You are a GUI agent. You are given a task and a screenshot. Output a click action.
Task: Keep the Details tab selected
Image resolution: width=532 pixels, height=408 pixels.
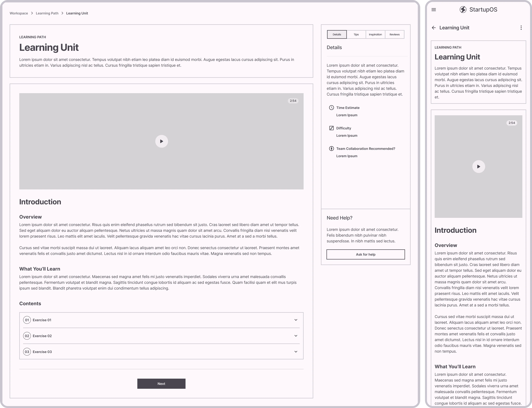tap(337, 34)
